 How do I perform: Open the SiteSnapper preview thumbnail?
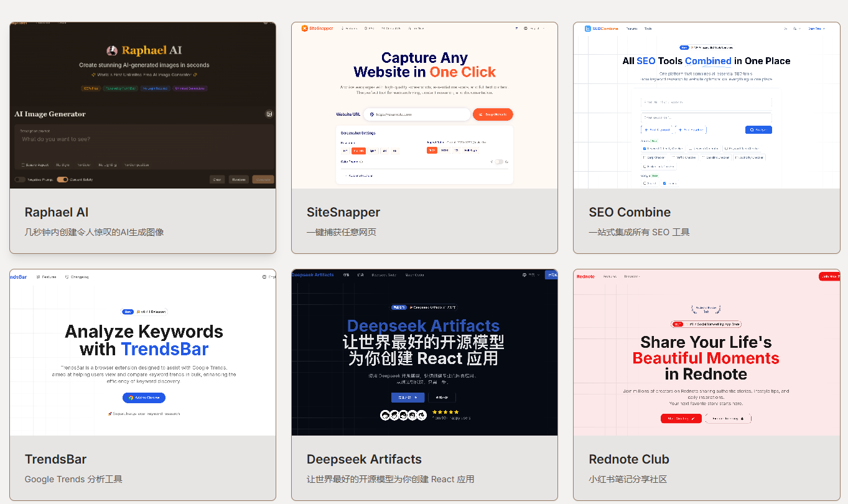click(x=424, y=105)
